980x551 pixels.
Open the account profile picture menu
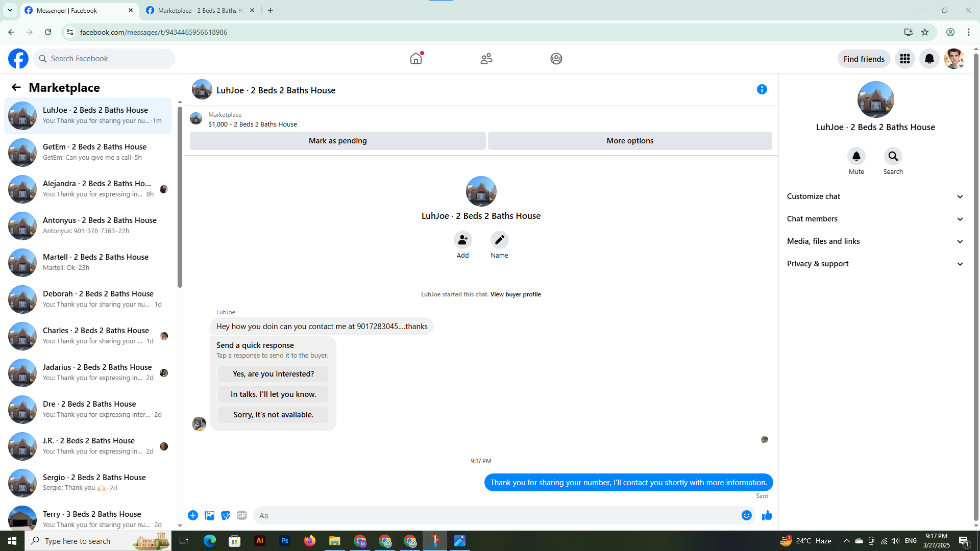pyautogui.click(x=954, y=59)
